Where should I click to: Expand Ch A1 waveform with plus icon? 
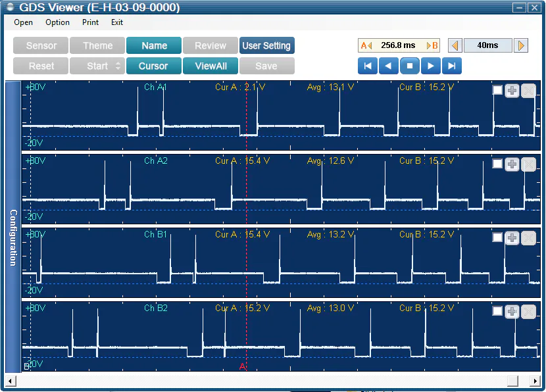[x=512, y=91]
